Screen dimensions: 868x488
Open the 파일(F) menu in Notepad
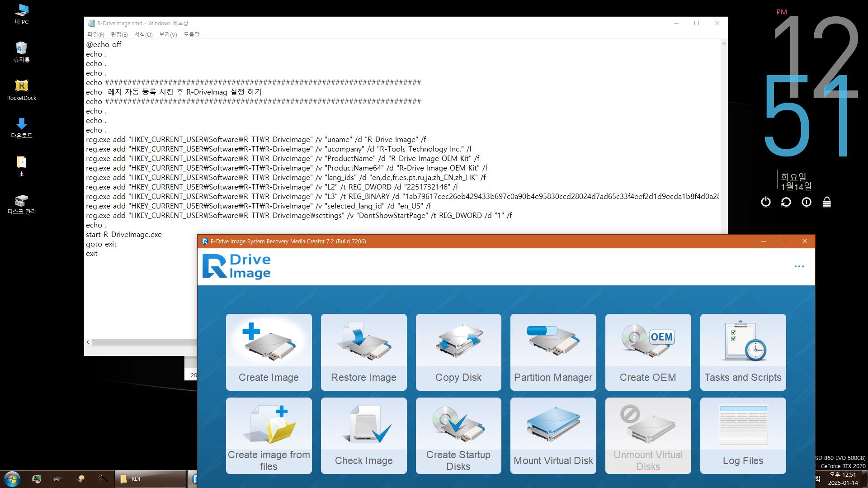(x=95, y=34)
